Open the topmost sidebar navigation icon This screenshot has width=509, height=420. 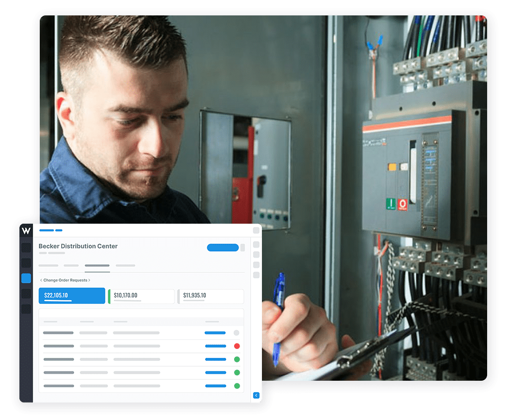27,247
